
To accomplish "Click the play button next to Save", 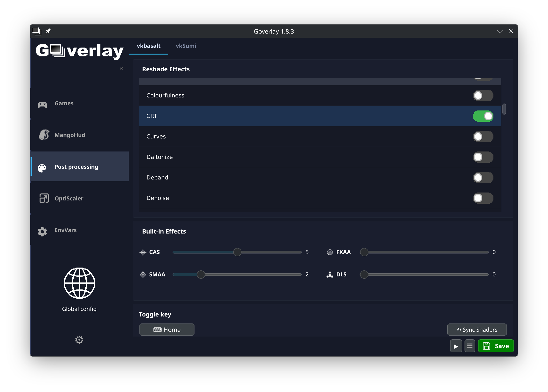I will tap(456, 346).
